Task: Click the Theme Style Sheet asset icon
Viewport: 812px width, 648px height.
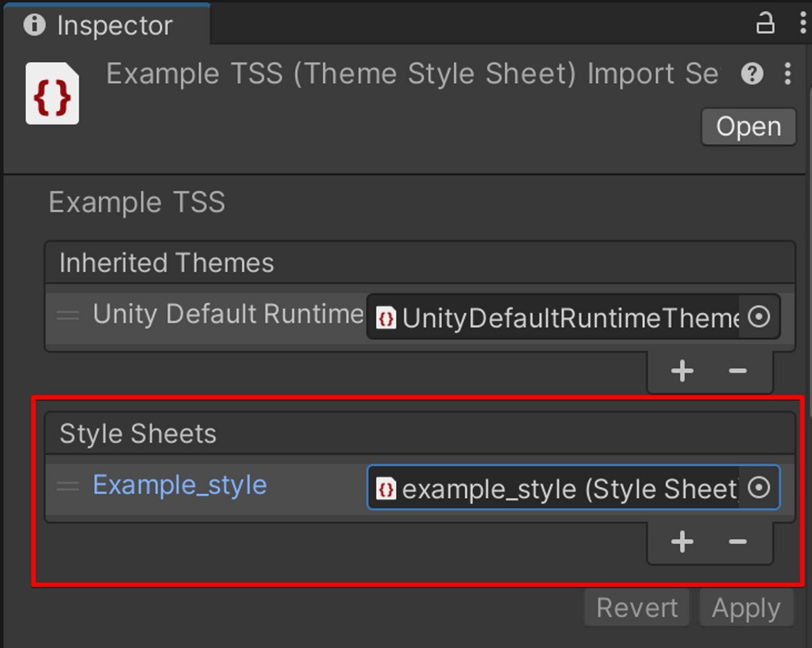Action: pos(52,93)
